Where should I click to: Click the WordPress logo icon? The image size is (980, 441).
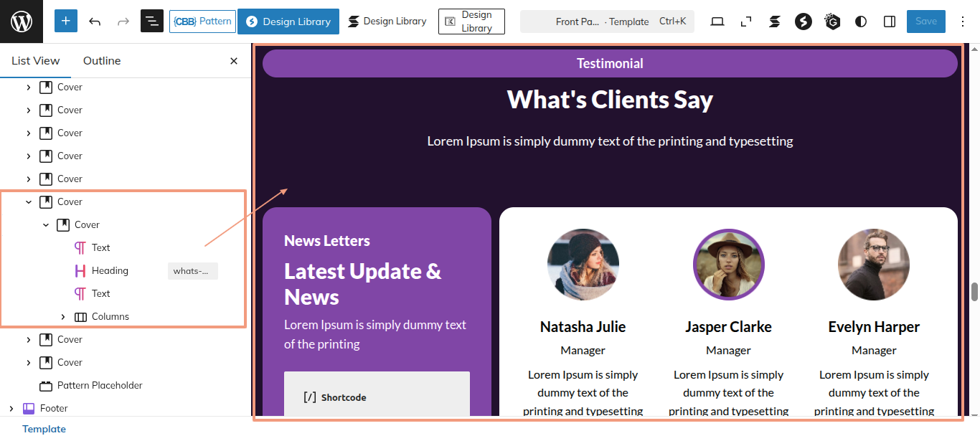(22, 22)
